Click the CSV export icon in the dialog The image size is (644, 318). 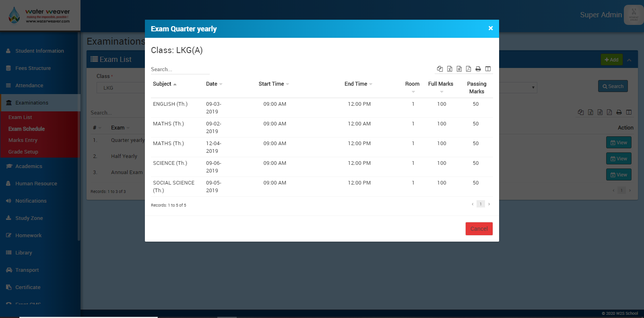tap(459, 69)
